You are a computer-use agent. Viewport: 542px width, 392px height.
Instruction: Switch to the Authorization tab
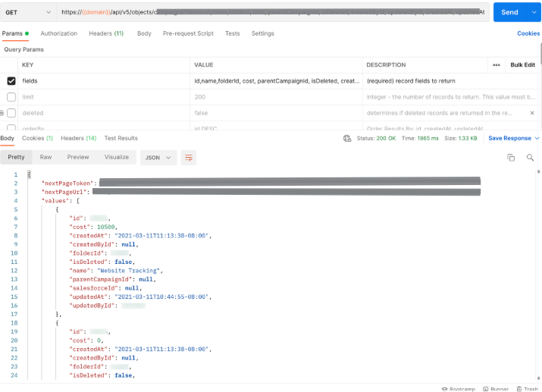pos(58,33)
